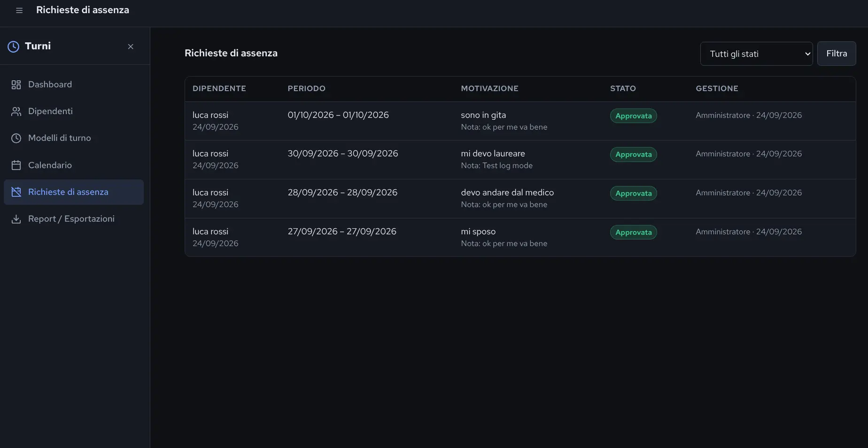
Task: Click Approvata badge for sono in gita
Action: 634,116
